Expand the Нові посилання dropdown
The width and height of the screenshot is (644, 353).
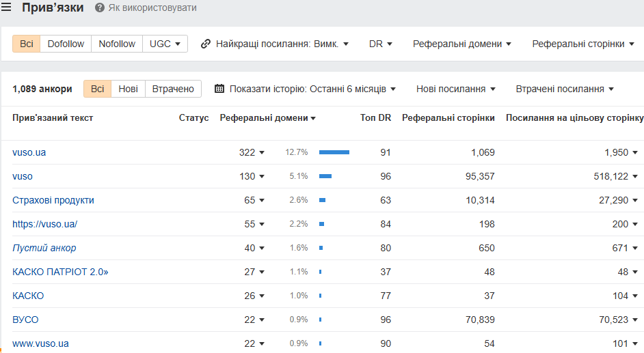[x=455, y=89]
